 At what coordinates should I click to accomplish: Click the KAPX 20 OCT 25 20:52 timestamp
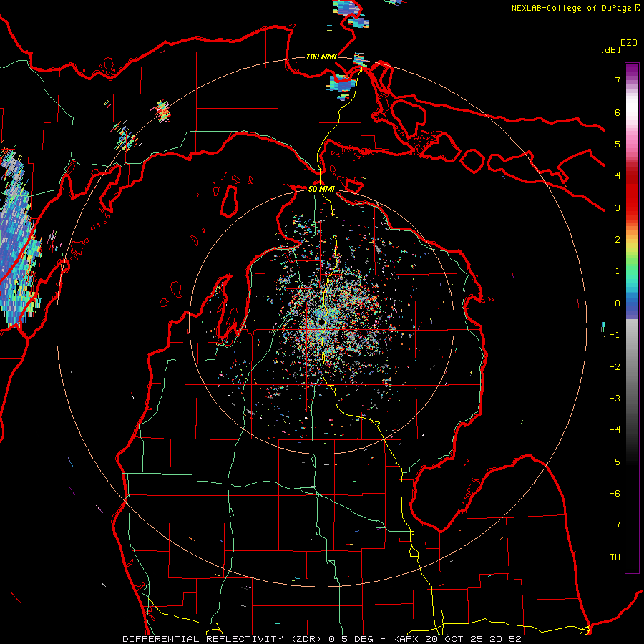pyautogui.click(x=457, y=639)
